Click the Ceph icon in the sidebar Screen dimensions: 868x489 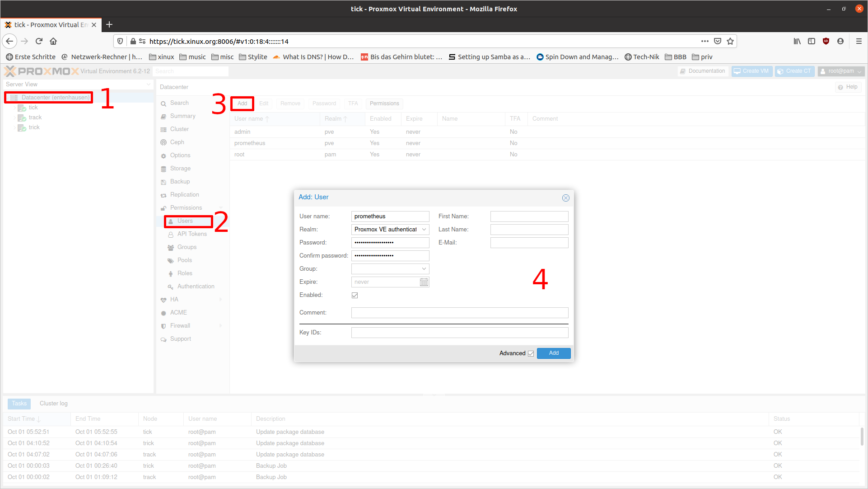163,142
